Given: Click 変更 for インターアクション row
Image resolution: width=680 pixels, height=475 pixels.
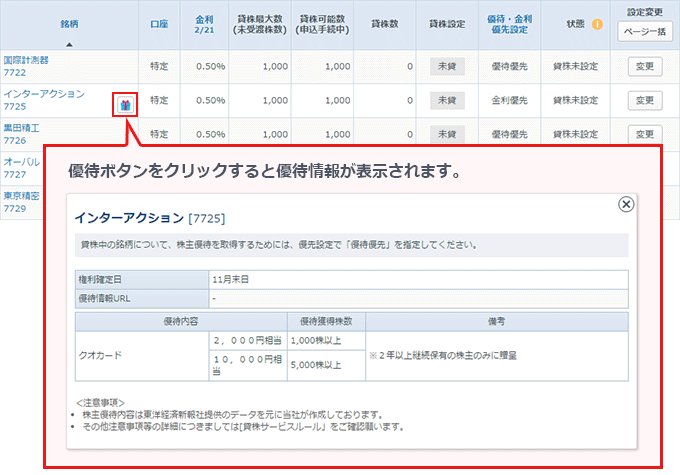Looking at the screenshot, I should [645, 100].
